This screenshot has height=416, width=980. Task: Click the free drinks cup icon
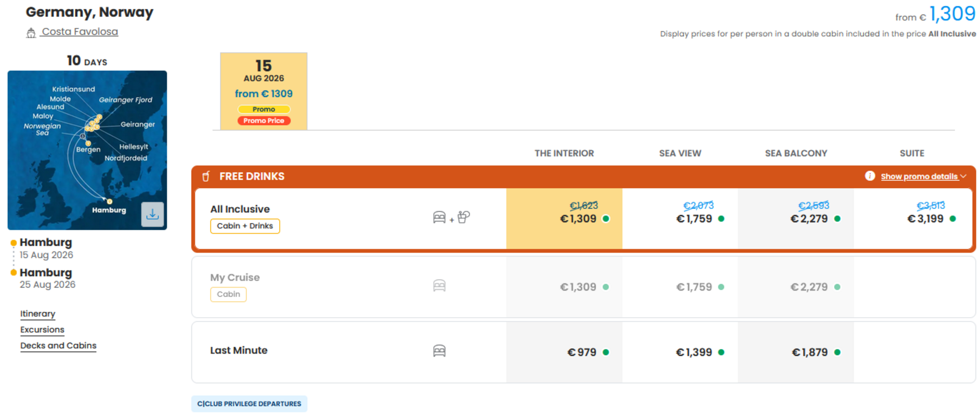point(206,176)
